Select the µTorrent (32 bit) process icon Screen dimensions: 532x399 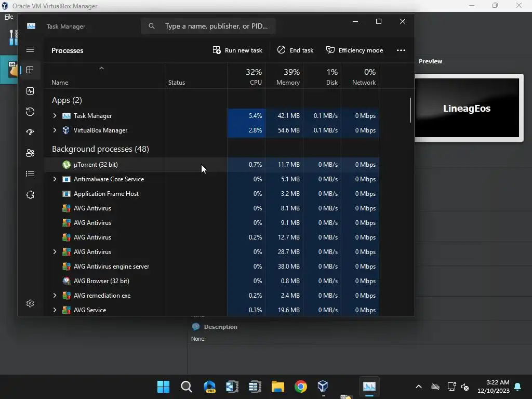[66, 165]
